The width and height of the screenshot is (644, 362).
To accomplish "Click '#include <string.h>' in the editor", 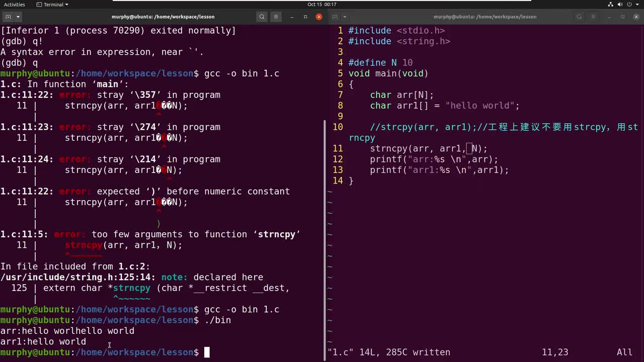I will coord(399,41).
